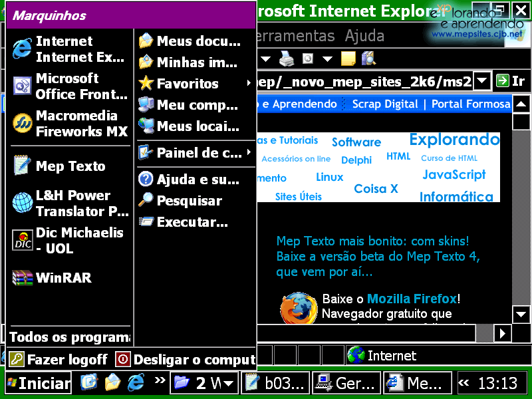Open Ajuda e suporte
This screenshot has width=532, height=399.
(x=196, y=179)
